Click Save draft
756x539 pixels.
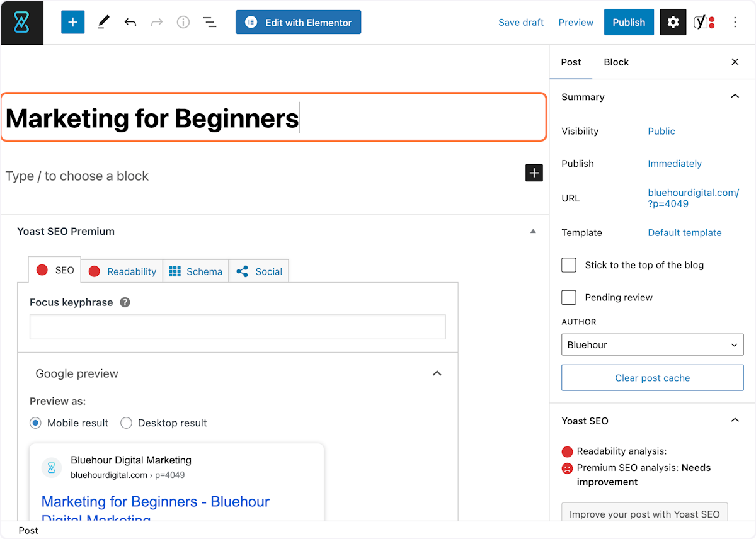point(521,22)
